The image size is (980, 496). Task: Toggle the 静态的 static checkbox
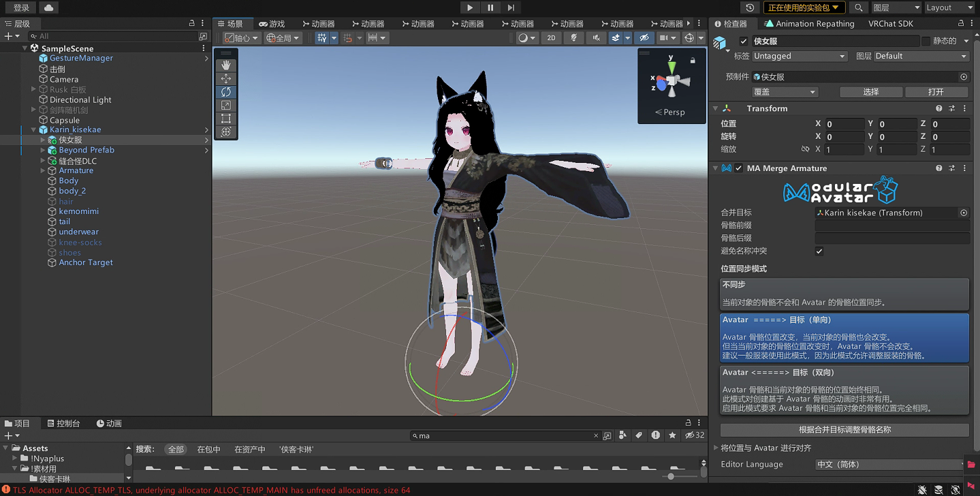[x=926, y=42]
